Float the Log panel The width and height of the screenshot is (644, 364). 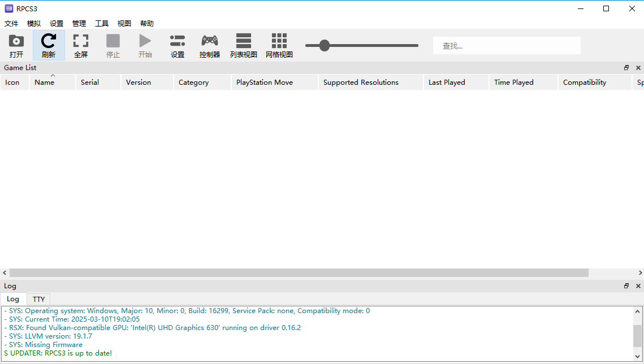[x=626, y=286]
